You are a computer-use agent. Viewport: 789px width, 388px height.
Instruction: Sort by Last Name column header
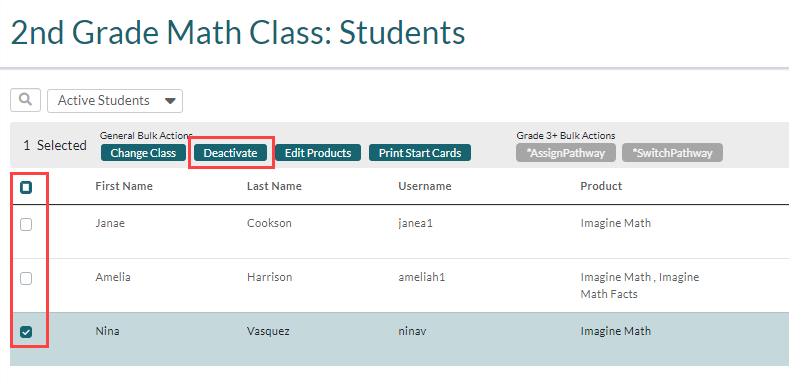coord(274,186)
